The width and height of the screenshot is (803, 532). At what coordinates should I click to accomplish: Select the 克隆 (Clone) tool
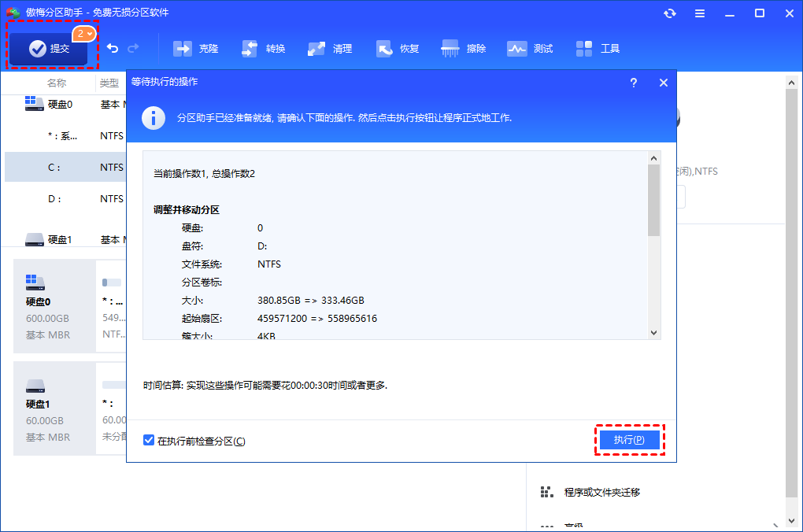point(195,48)
